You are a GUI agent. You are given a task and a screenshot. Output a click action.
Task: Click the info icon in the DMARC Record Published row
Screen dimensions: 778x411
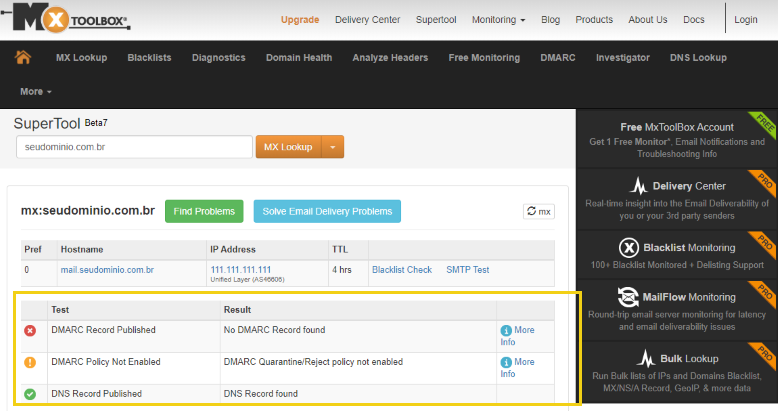tap(506, 331)
